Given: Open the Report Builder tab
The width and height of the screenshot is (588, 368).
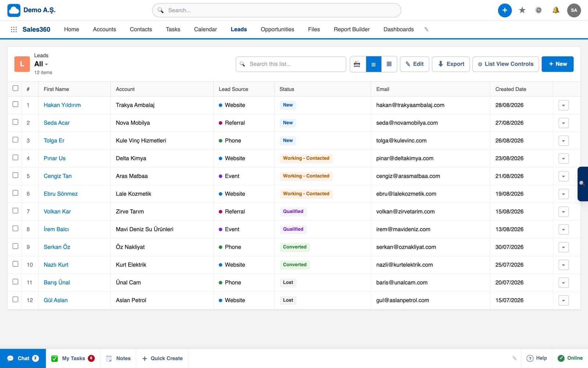Looking at the screenshot, I should click(352, 29).
